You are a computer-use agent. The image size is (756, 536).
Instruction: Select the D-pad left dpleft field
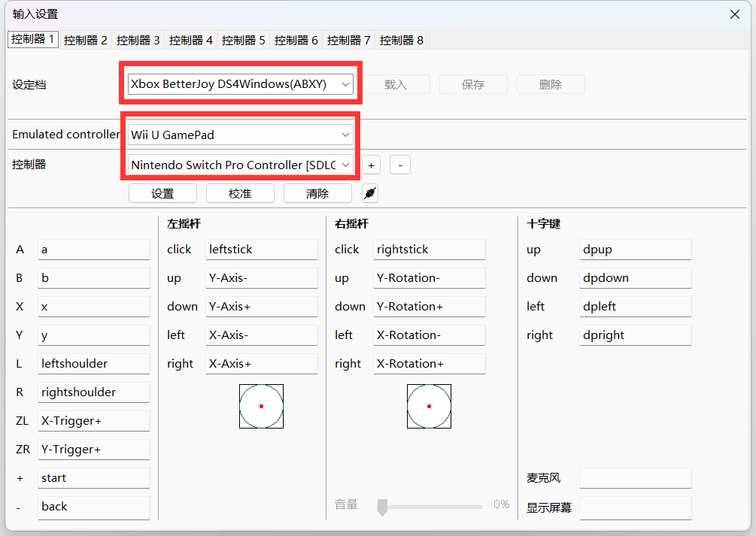pyautogui.click(x=636, y=307)
